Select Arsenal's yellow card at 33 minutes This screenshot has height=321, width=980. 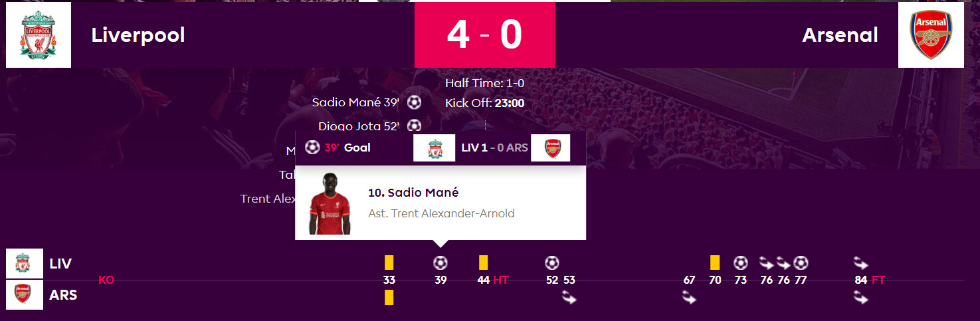[x=389, y=297]
